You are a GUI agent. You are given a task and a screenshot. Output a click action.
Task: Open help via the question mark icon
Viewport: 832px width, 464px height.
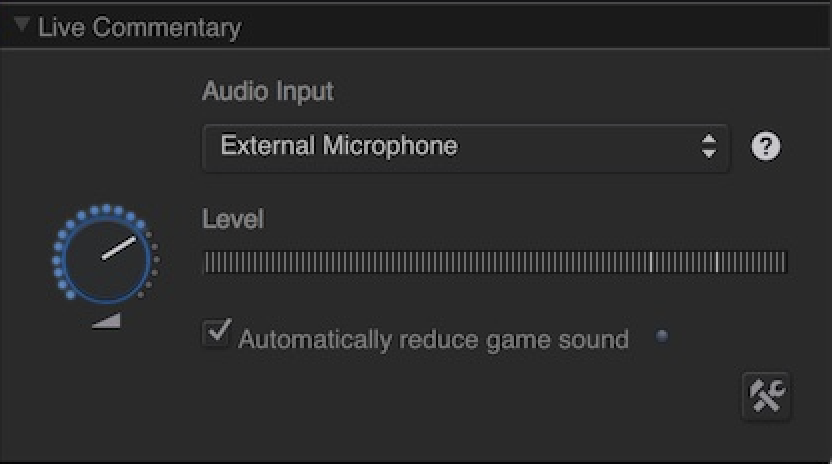[766, 147]
